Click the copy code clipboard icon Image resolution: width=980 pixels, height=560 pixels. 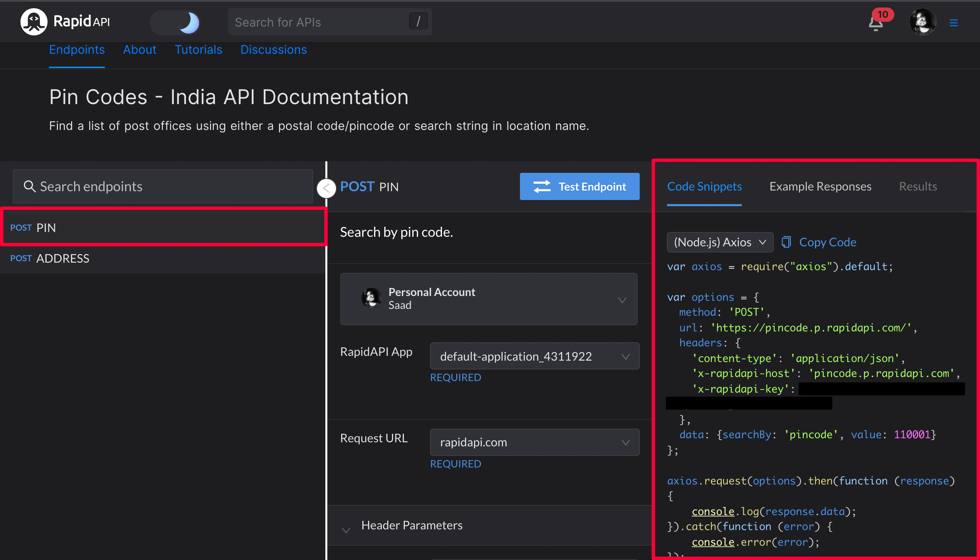coord(786,242)
